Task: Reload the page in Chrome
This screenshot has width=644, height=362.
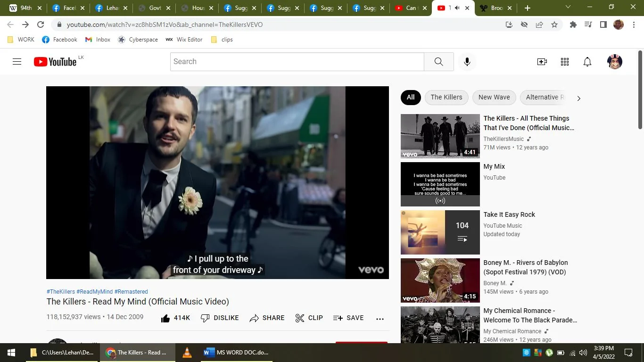Action: [41, 25]
